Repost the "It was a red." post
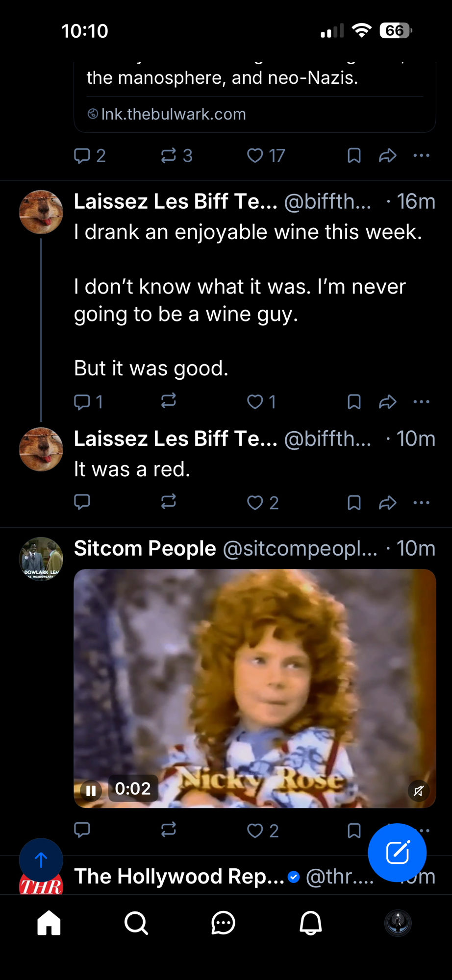452x980 pixels. pyautogui.click(x=168, y=502)
